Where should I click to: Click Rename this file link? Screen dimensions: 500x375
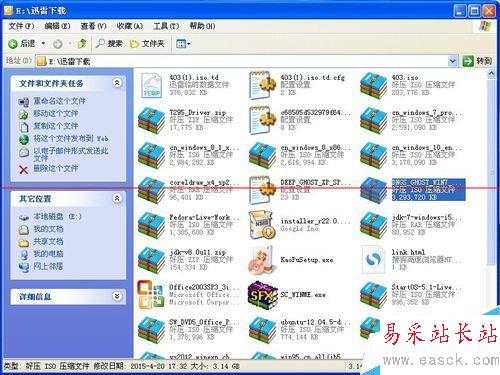(59, 101)
